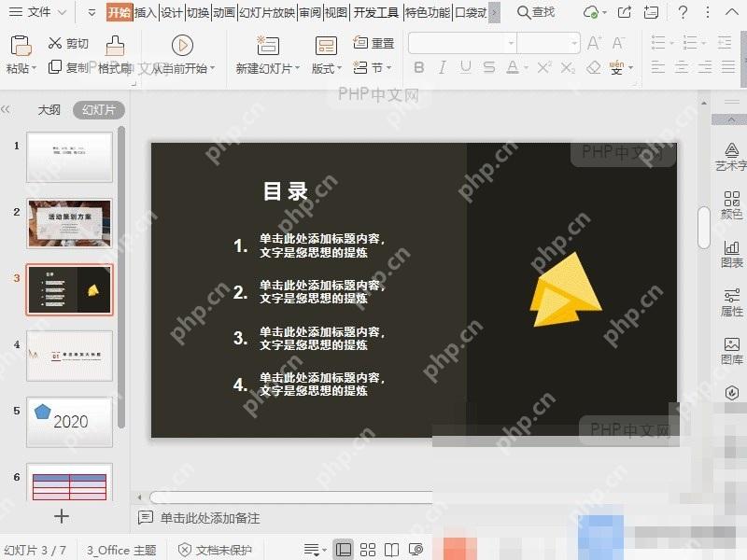Click the Paste icon
The height and width of the screenshot is (560, 747).
coord(21,47)
